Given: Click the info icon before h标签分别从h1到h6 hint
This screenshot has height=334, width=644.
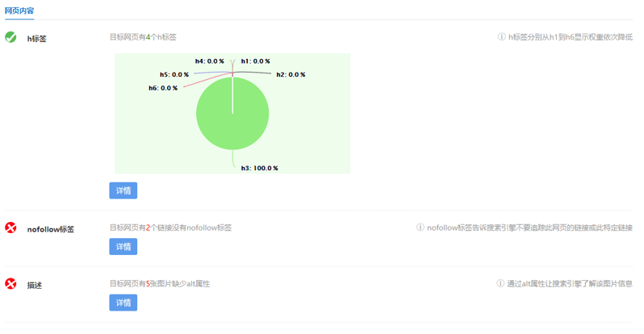Looking at the screenshot, I should (x=501, y=37).
